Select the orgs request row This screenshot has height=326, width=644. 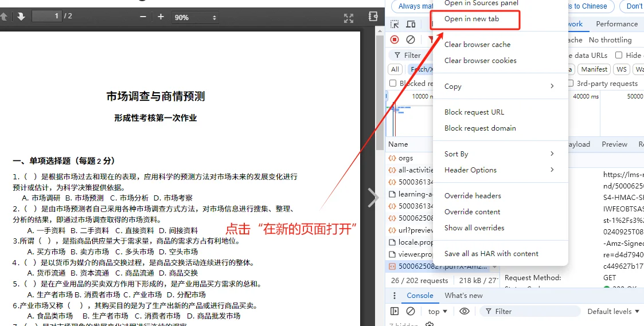(410, 158)
